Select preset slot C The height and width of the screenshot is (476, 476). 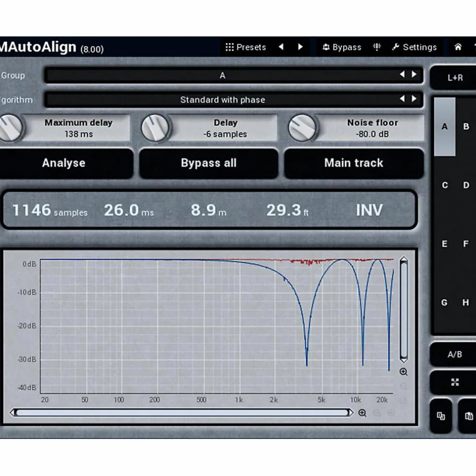[x=445, y=185]
